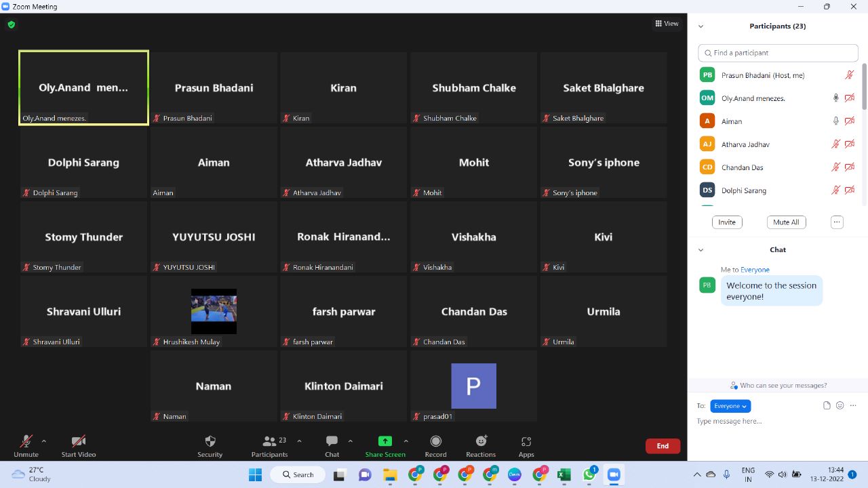Click the green encryption shield icon
Screen dimensions: 868x488
click(12, 24)
